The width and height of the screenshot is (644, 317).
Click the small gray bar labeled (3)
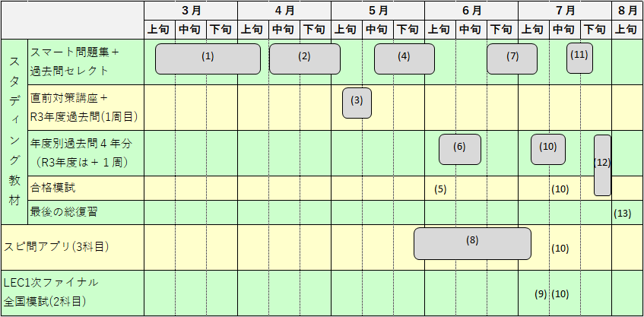pyautogui.click(x=357, y=103)
